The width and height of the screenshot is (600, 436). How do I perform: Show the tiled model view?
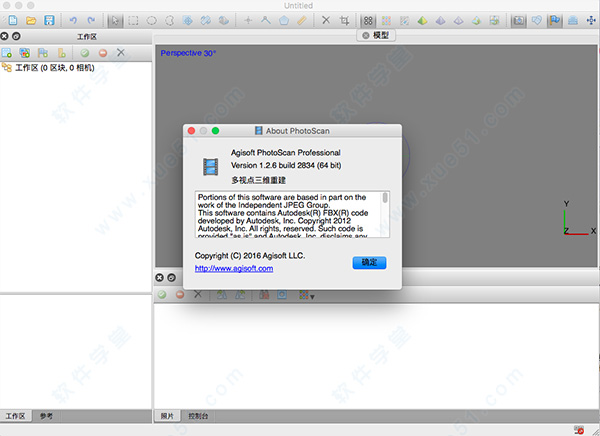click(494, 20)
